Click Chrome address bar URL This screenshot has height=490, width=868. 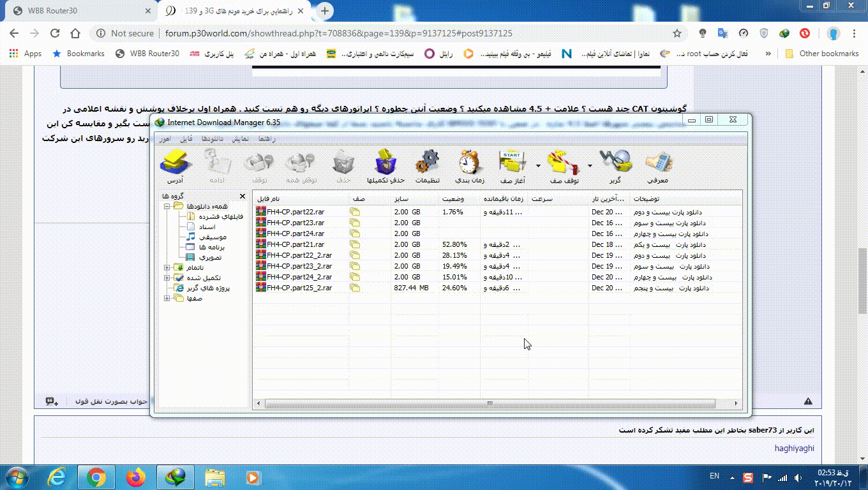(338, 33)
